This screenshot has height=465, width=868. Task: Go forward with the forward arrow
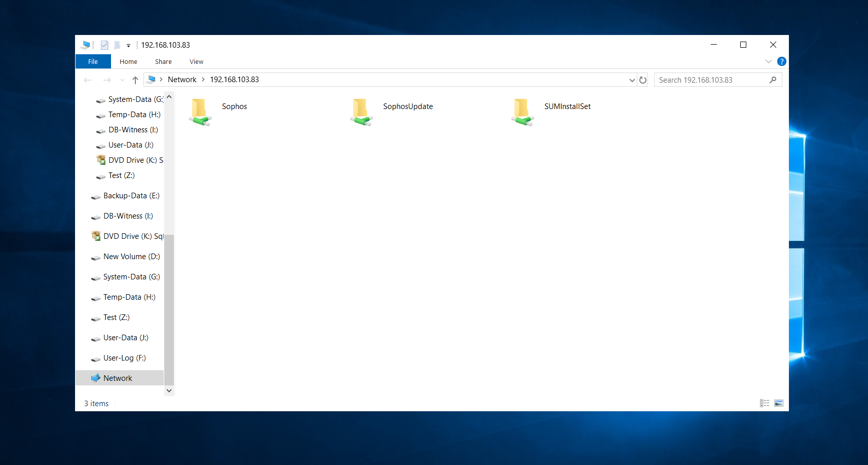click(107, 80)
